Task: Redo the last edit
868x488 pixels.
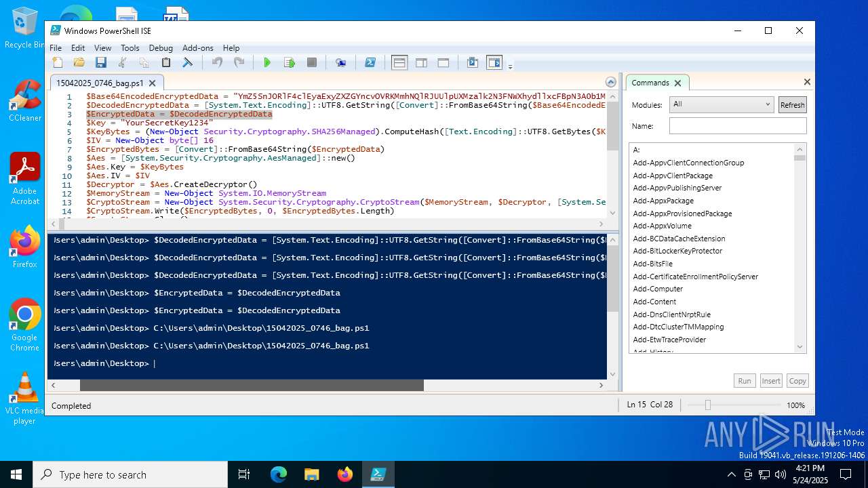Action: [239, 62]
